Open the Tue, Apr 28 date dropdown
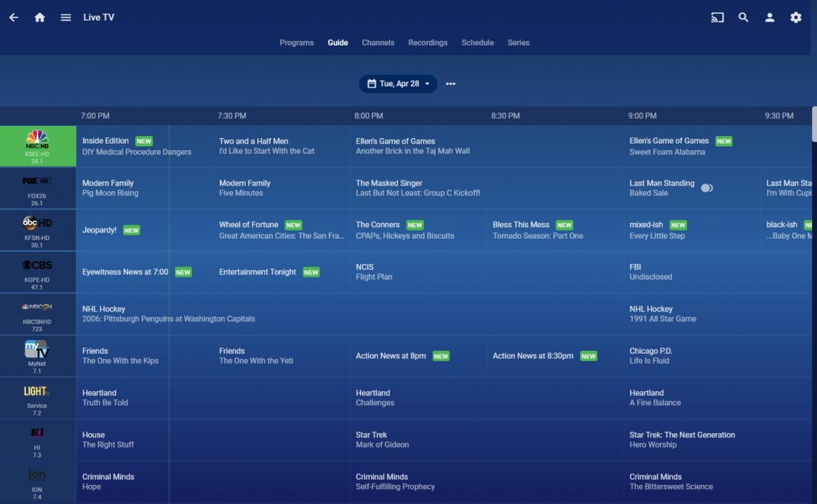Screen dimensions: 817x504 coord(398,84)
